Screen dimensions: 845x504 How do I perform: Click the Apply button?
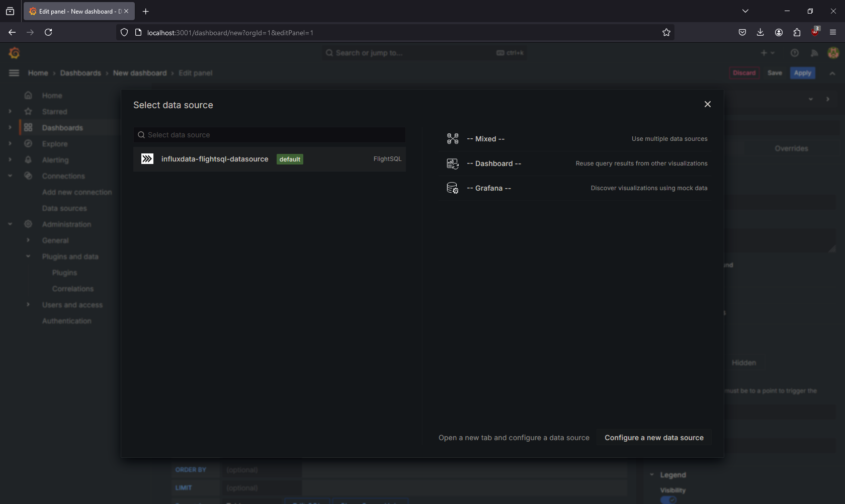(802, 73)
